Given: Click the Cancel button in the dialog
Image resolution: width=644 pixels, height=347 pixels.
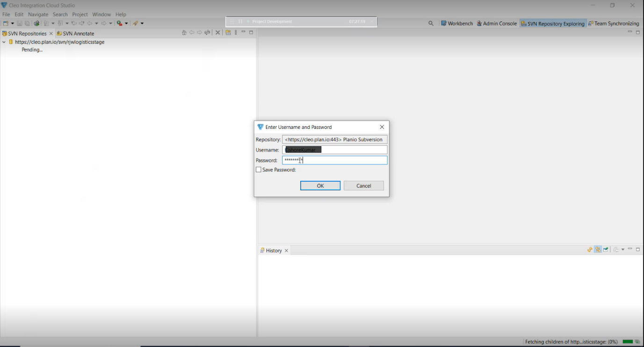Looking at the screenshot, I should (364, 186).
